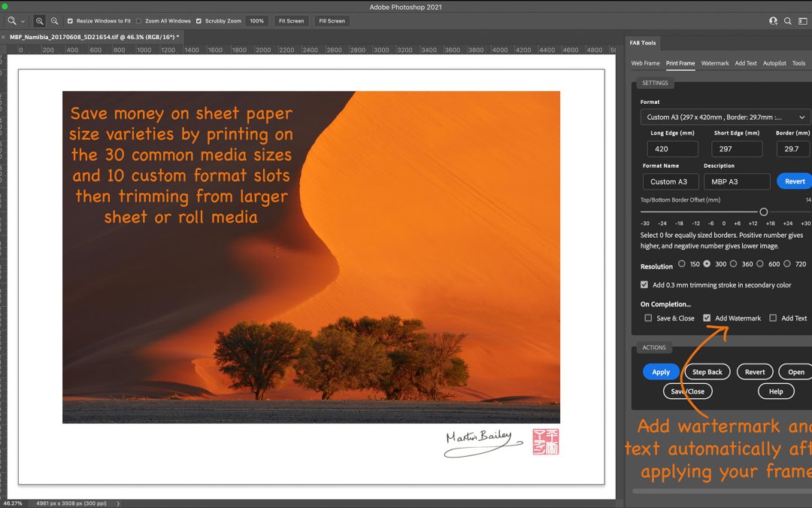Click the Top/Bottom Border Offset slider handle
Image resolution: width=812 pixels, height=508 pixels.
(764, 212)
